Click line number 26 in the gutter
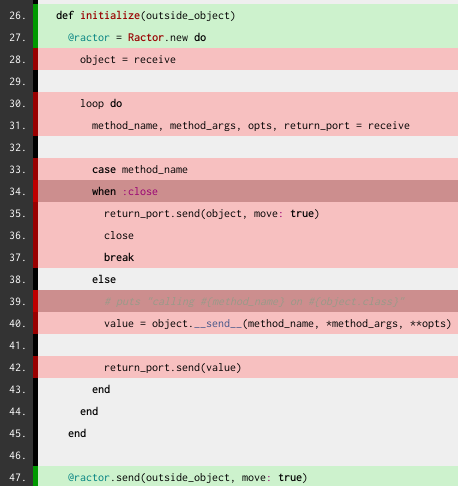Screen dimensions: 458x486 [x=17, y=16]
